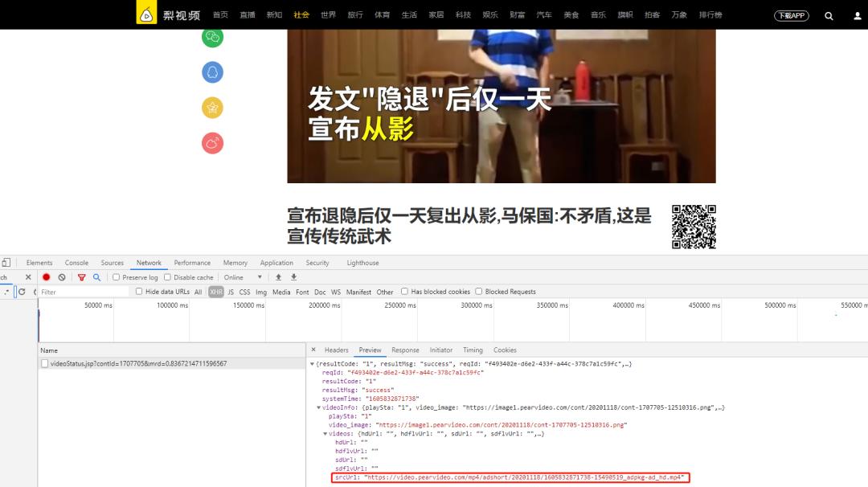Filter requests by Manifest type
The width and height of the screenshot is (868, 487).
pyautogui.click(x=358, y=293)
